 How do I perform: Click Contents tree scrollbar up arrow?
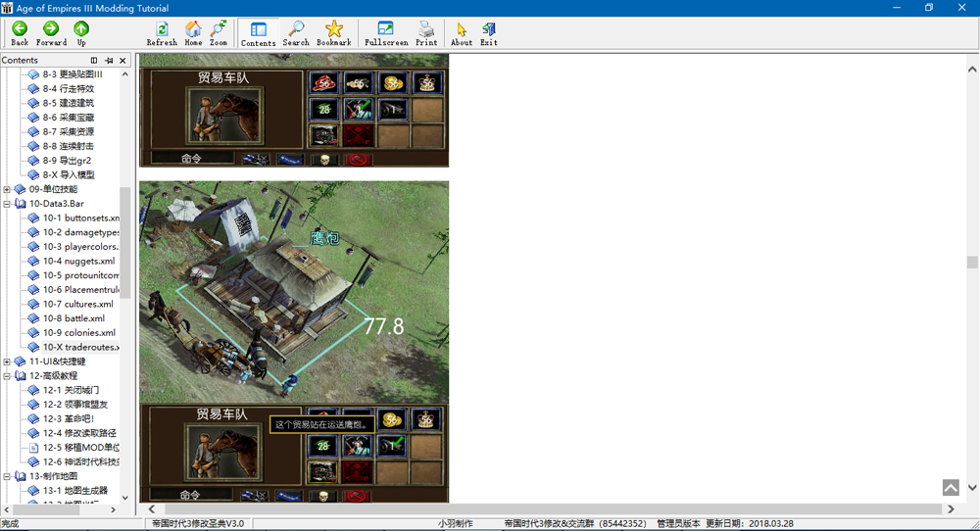[x=125, y=73]
